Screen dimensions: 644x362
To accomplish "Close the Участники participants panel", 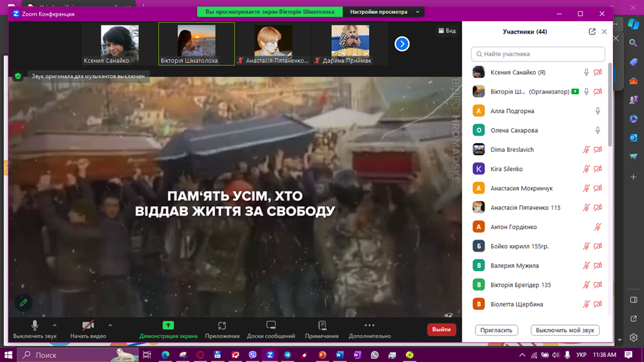I will 604,32.
